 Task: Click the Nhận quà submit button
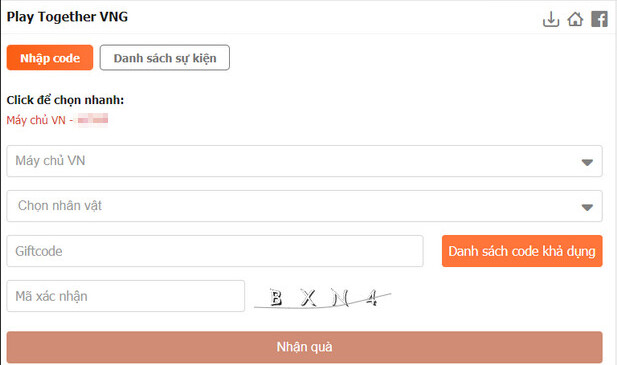click(305, 347)
